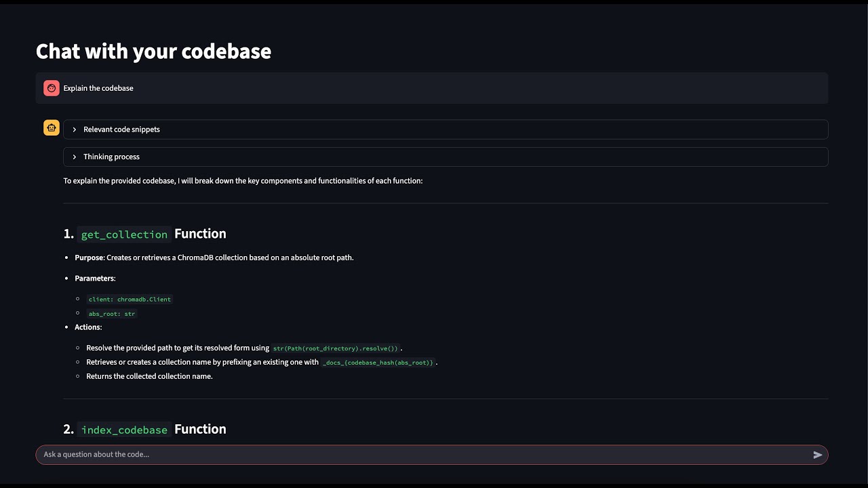
Task: Click the bold 'Actions' label
Action: click(x=87, y=327)
